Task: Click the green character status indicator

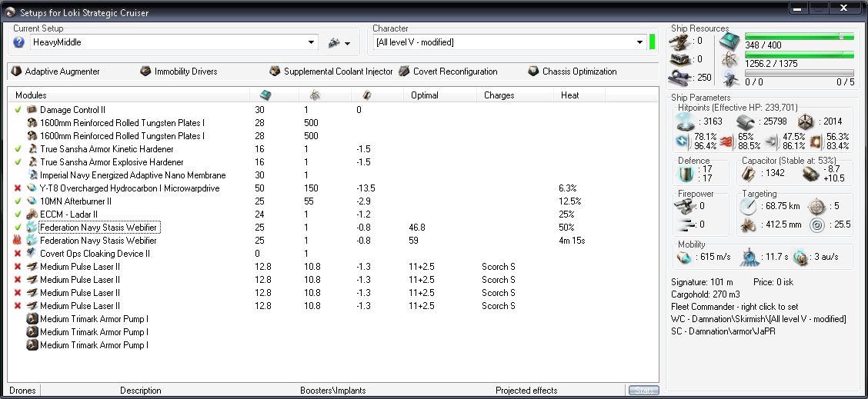Action: (652, 42)
